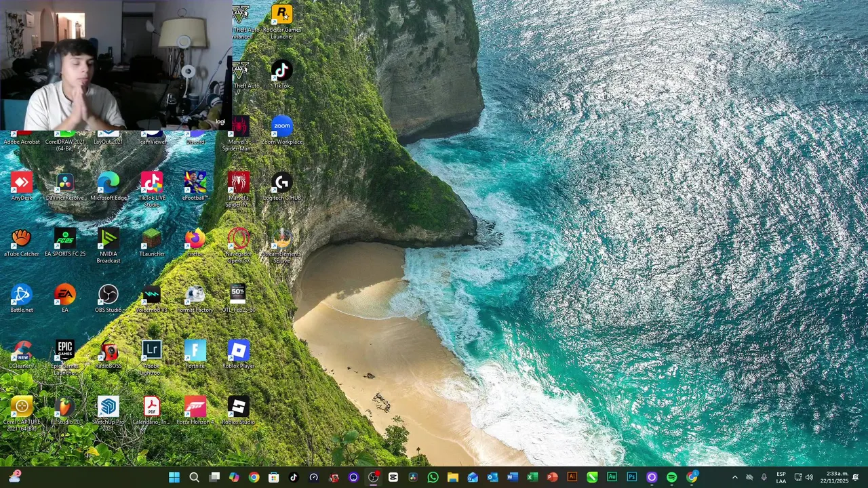This screenshot has height=488, width=868.
Task: Open WhatsApp from the taskbar
Action: pos(433,477)
